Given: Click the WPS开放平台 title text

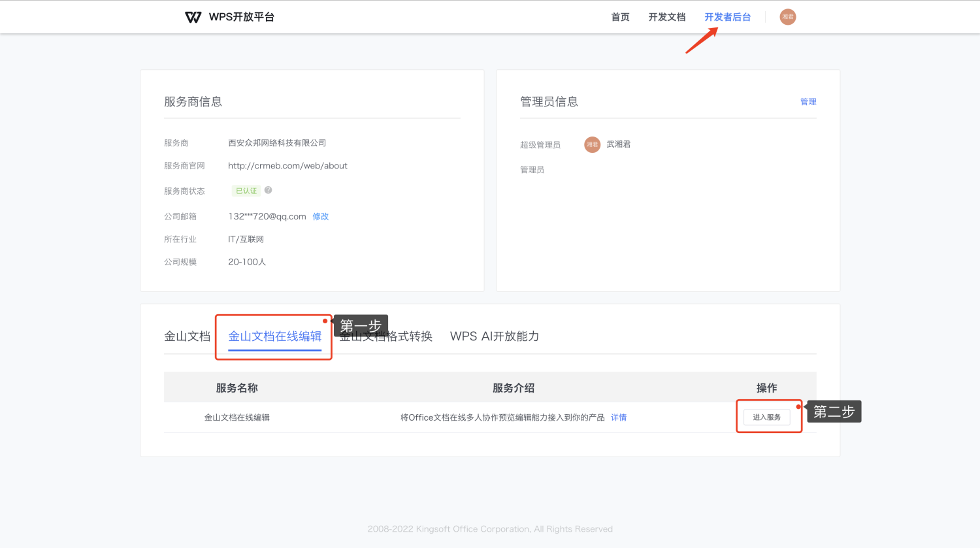Looking at the screenshot, I should [241, 17].
